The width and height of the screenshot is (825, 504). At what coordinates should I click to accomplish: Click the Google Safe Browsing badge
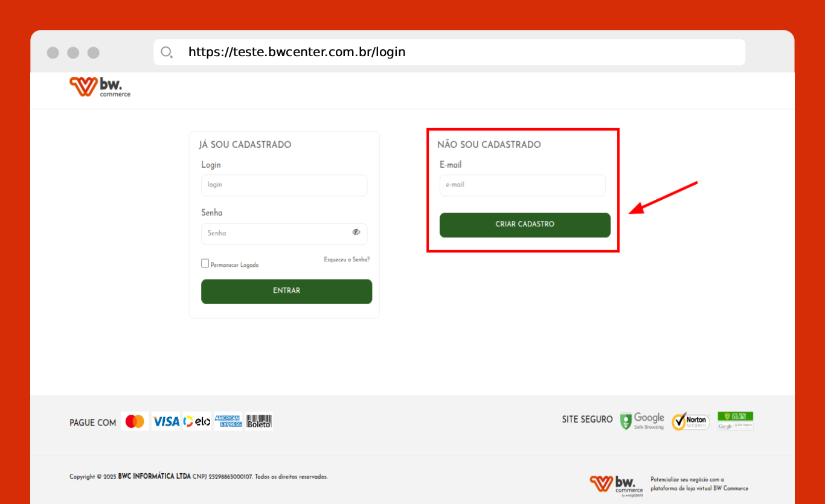coord(642,421)
